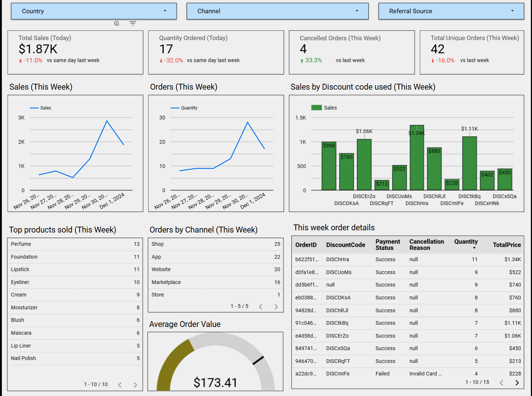Click the Sales legend in line chart
This screenshot has height=396, width=532.
(x=40, y=108)
